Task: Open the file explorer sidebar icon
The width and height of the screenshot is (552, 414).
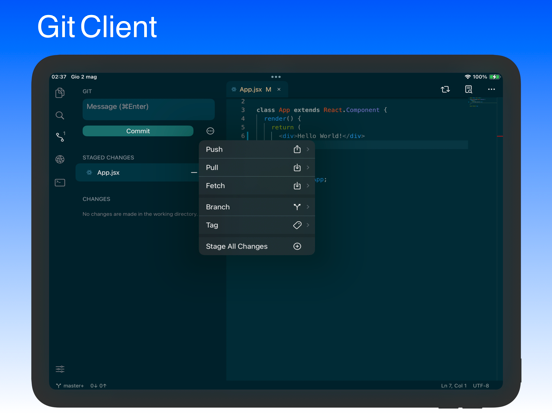Action: (x=60, y=93)
